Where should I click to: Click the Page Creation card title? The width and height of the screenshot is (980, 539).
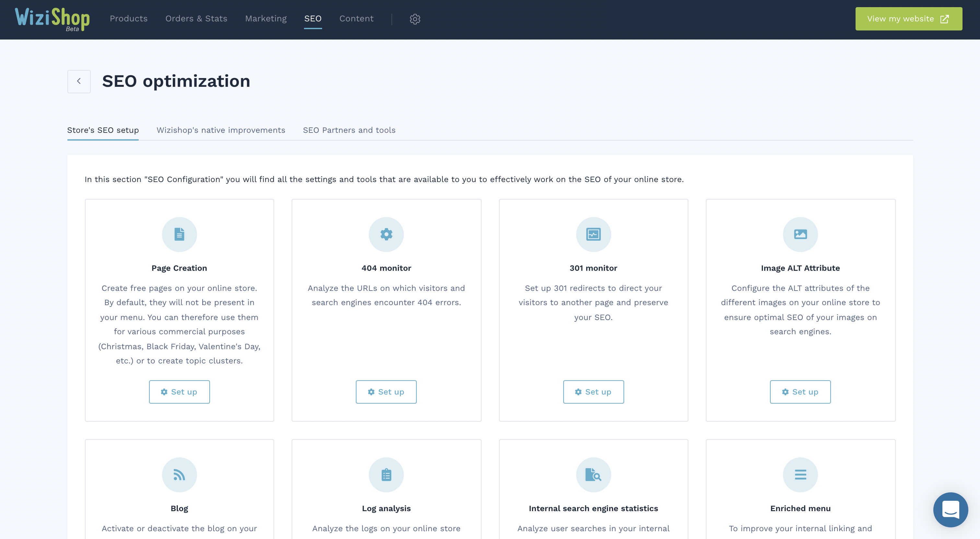pyautogui.click(x=179, y=268)
